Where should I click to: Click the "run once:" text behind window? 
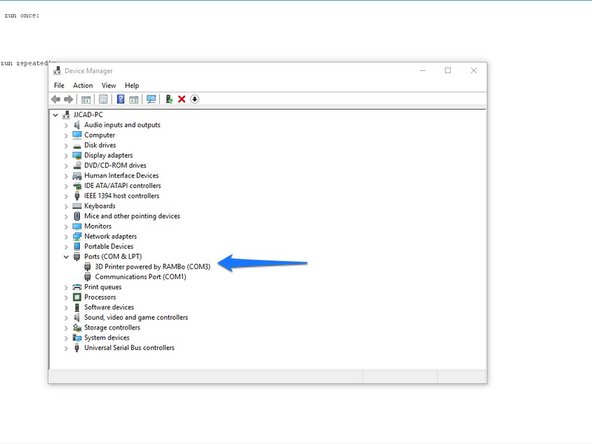(22, 15)
